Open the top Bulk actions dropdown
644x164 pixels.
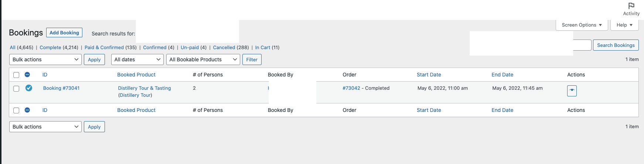[45, 59]
